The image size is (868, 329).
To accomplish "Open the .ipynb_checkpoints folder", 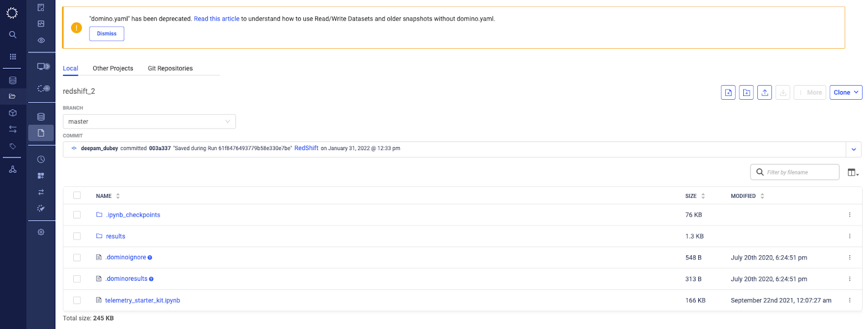I will 133,215.
